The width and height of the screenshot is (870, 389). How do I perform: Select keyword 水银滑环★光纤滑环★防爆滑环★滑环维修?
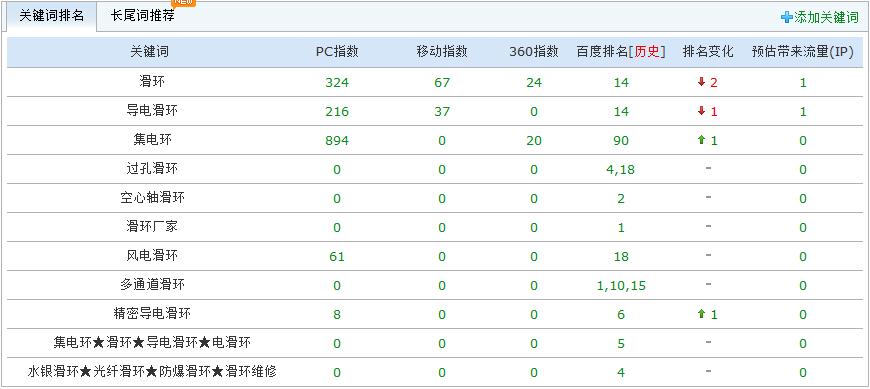point(152,371)
